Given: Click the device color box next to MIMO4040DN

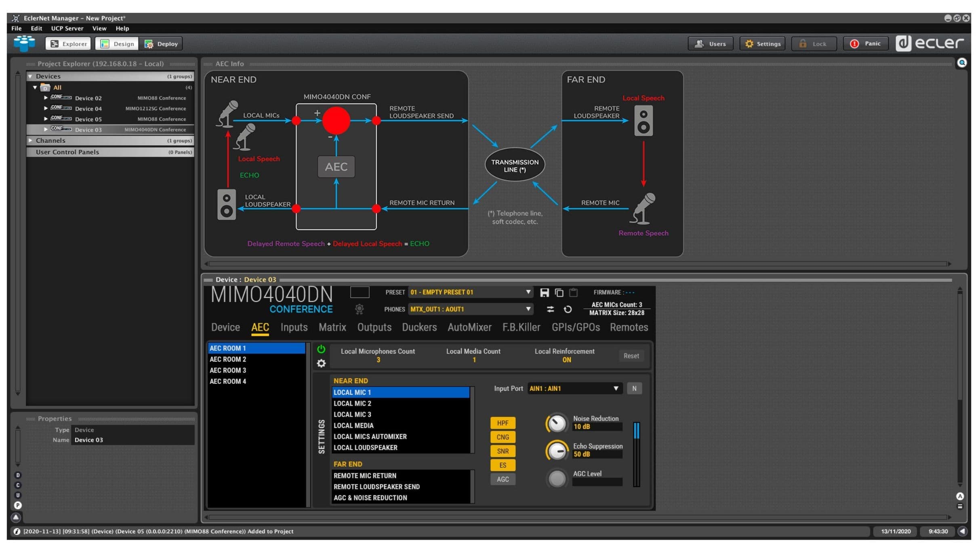Looking at the screenshot, I should [x=360, y=292].
